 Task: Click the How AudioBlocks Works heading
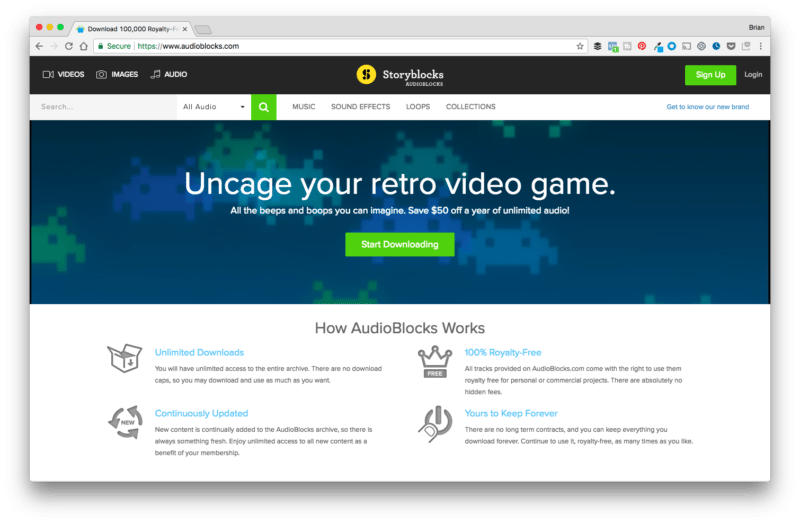[x=399, y=328]
